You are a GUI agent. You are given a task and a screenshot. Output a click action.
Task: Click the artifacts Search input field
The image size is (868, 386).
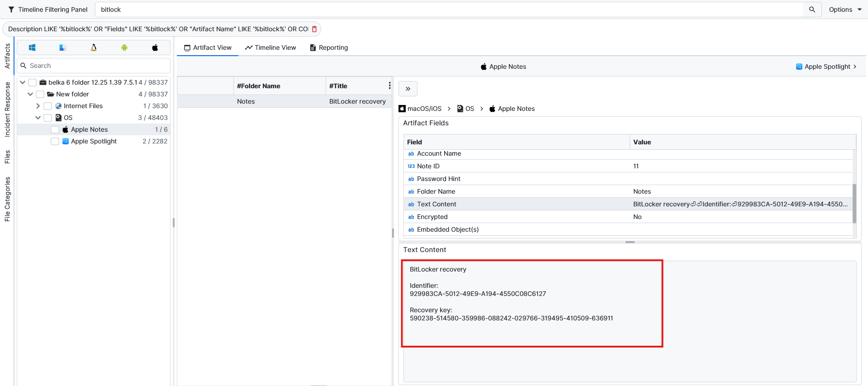click(x=97, y=66)
